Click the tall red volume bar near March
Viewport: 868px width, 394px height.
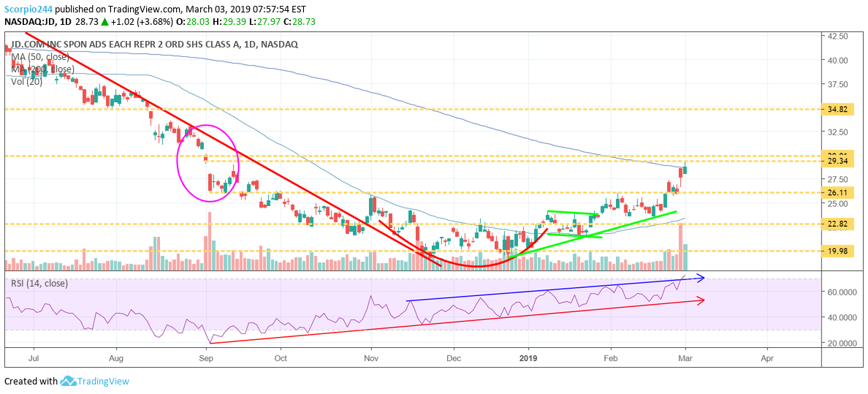(680, 246)
